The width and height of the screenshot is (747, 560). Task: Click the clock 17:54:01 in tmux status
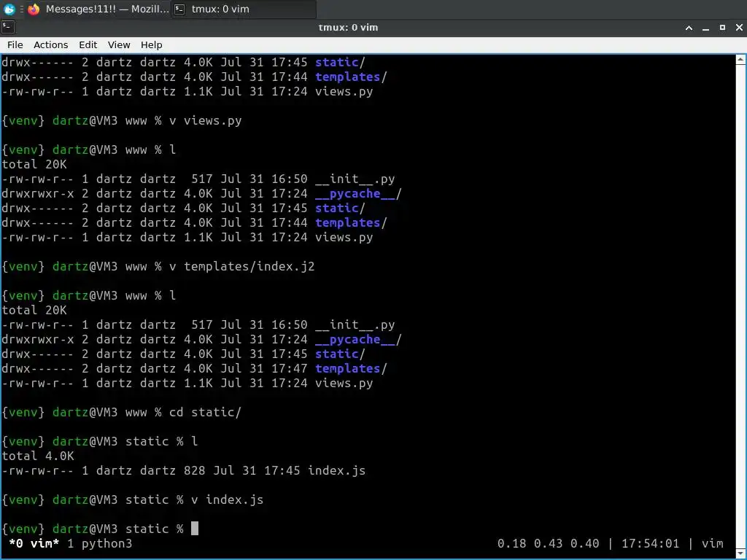pos(650,543)
